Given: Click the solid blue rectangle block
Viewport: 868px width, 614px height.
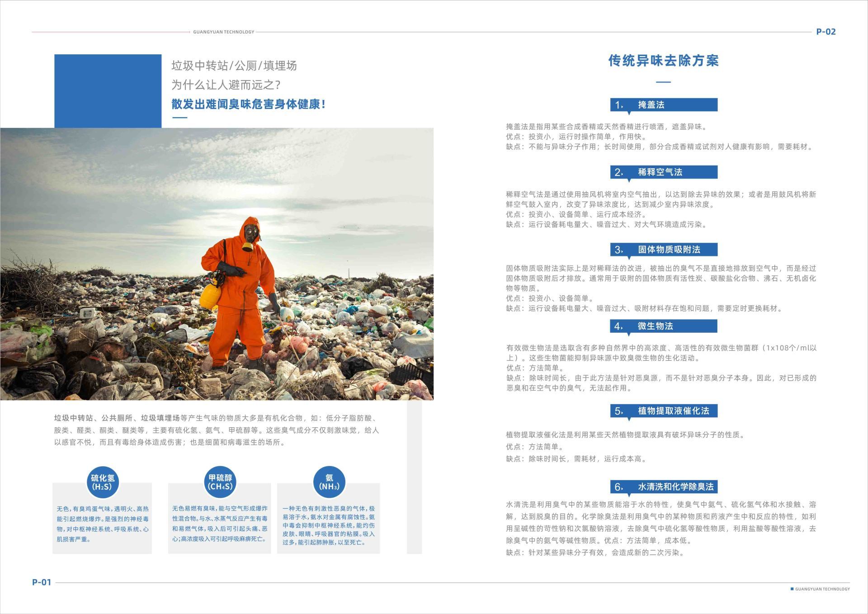Looking at the screenshot, I should click(108, 91).
